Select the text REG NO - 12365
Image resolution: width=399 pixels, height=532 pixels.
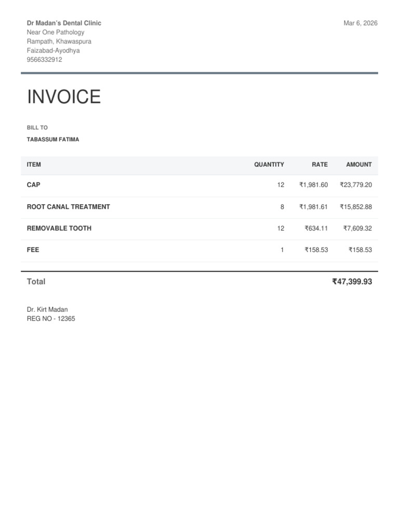(51, 318)
